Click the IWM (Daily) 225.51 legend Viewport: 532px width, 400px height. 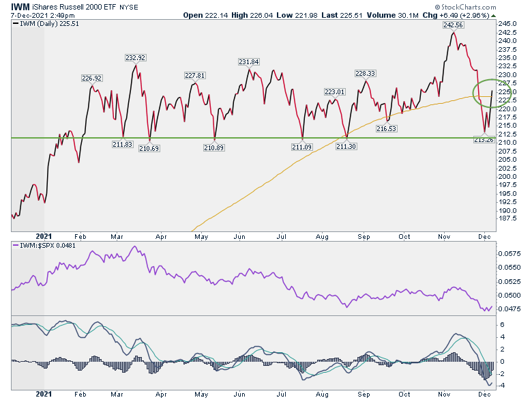46,24
